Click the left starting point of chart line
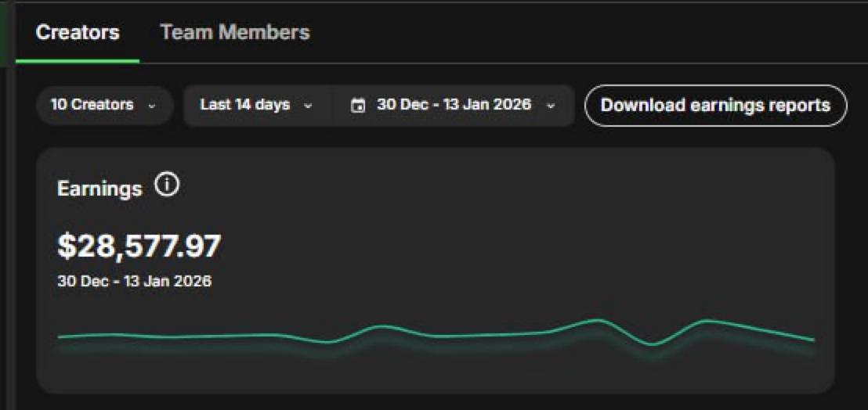Image resolution: width=868 pixels, height=410 pixels. pos(60,337)
